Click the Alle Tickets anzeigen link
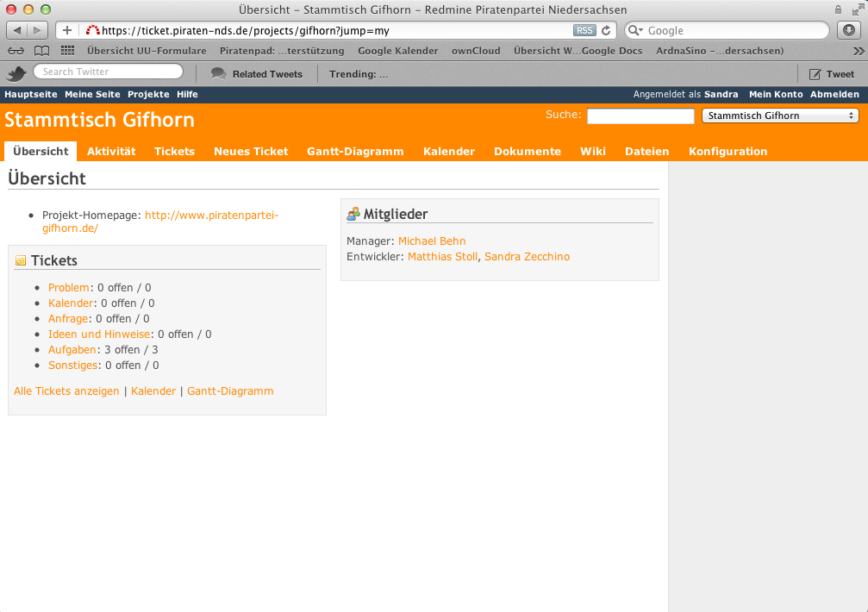 (x=66, y=391)
